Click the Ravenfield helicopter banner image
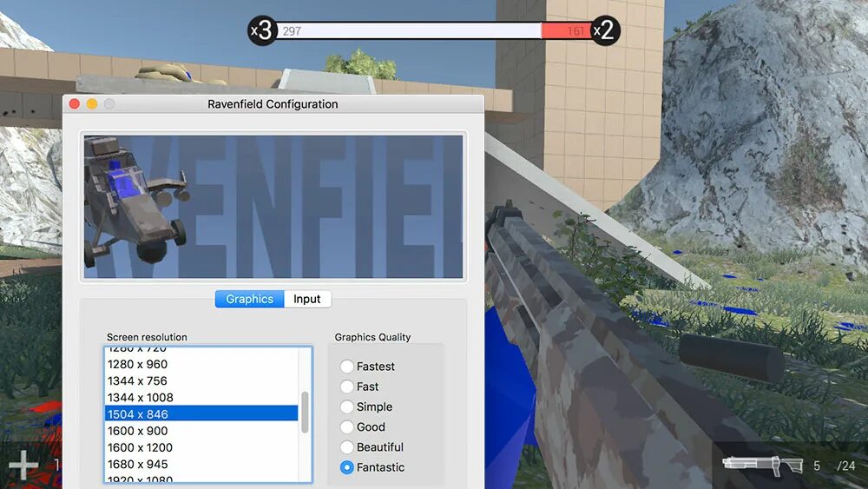 click(273, 207)
